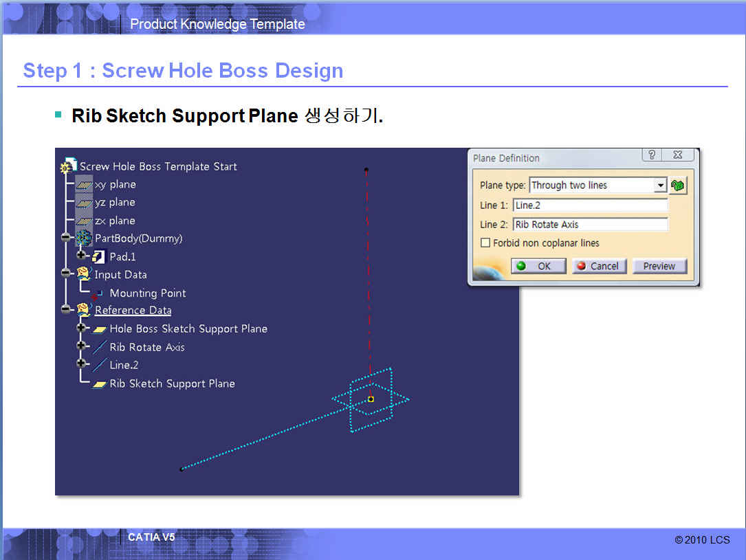Click the Input Data geometrical set icon
Screen dimensions: 746x560
[x=84, y=274]
